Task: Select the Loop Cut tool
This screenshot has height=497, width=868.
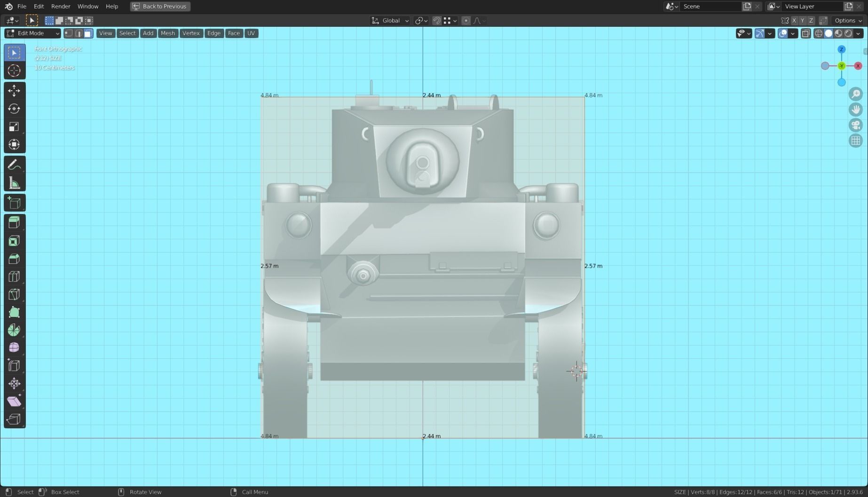Action: 14,276
